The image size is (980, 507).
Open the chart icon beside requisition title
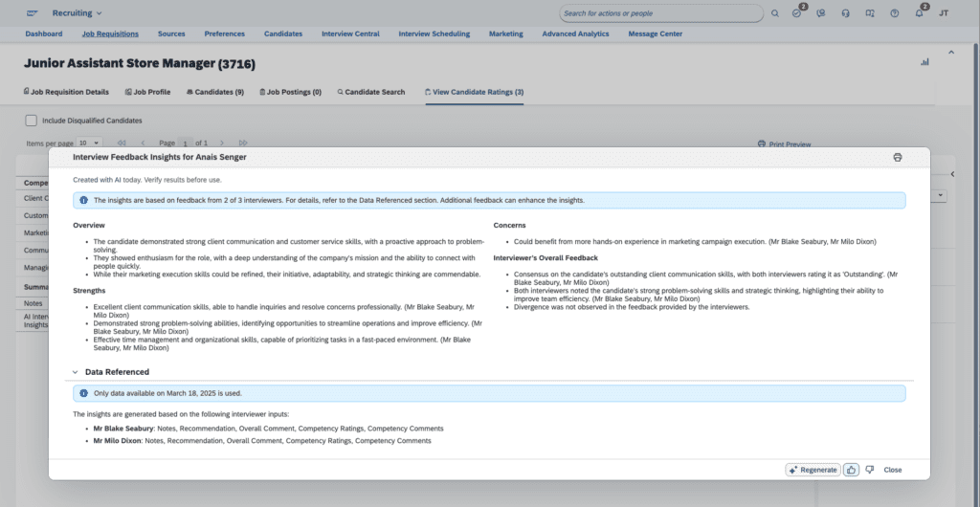[924, 62]
